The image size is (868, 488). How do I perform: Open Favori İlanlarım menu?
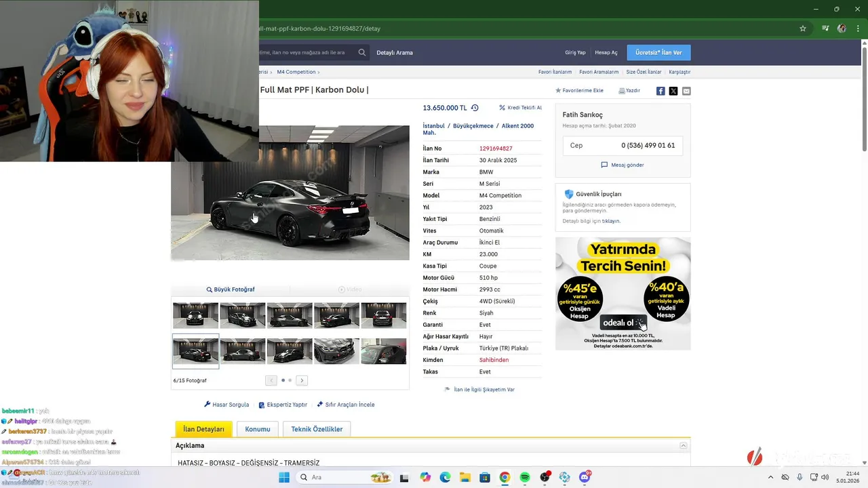coord(555,72)
